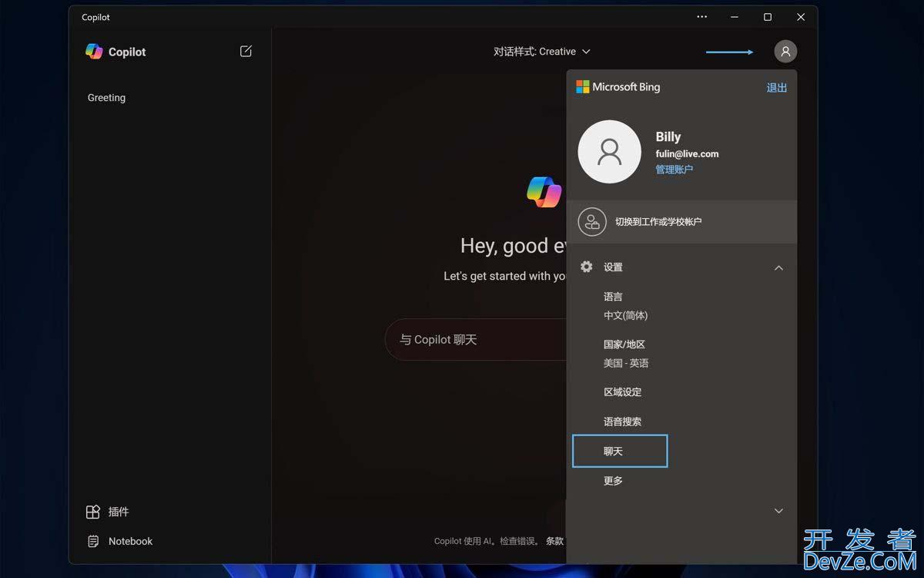Select 语言 setting
Viewport: 924px width, 578px height.
[613, 297]
